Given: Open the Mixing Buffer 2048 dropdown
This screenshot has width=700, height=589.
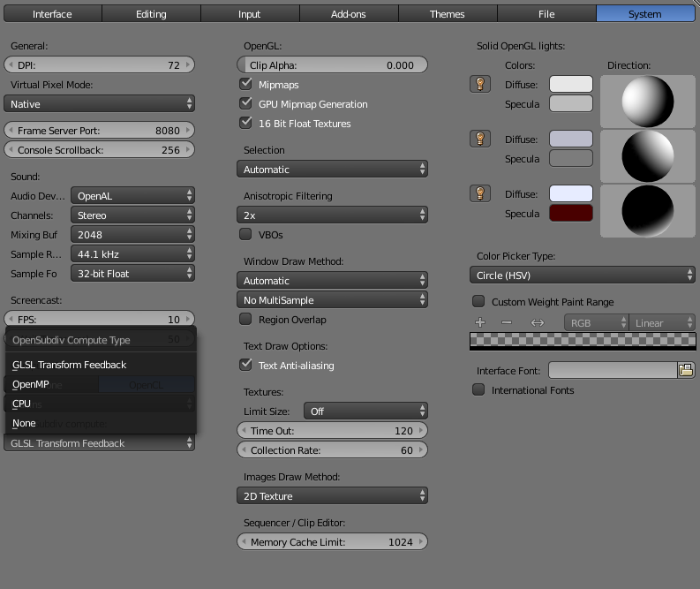Looking at the screenshot, I should pyautogui.click(x=132, y=234).
